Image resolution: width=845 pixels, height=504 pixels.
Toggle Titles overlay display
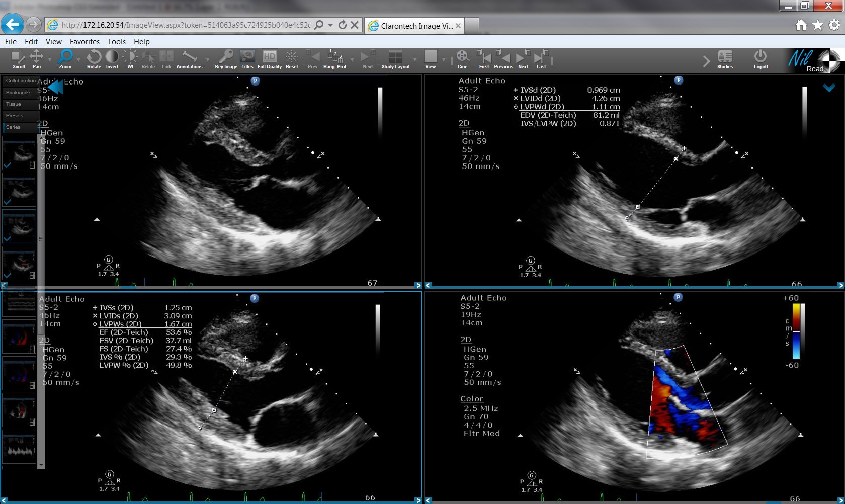(x=247, y=59)
